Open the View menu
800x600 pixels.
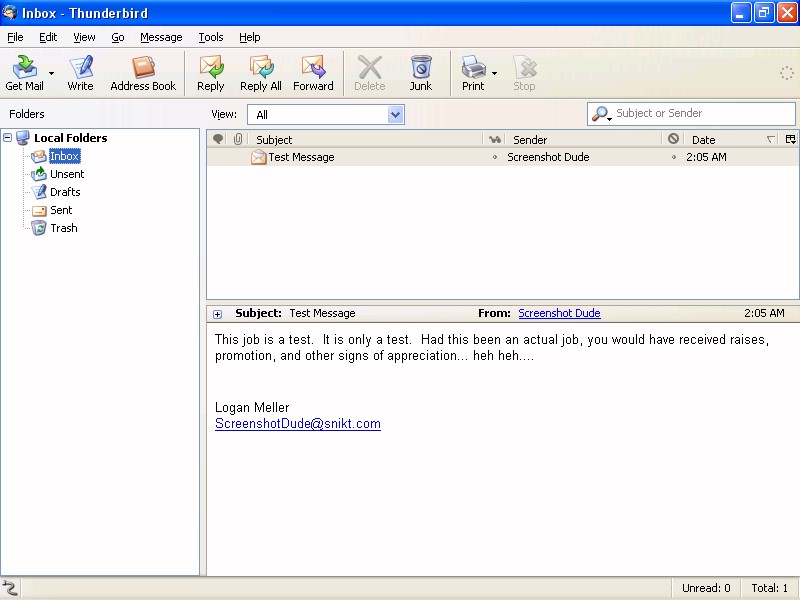click(x=84, y=37)
